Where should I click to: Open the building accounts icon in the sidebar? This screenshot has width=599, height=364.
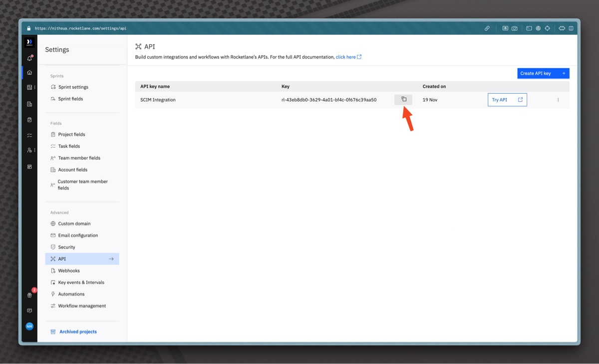click(29, 104)
